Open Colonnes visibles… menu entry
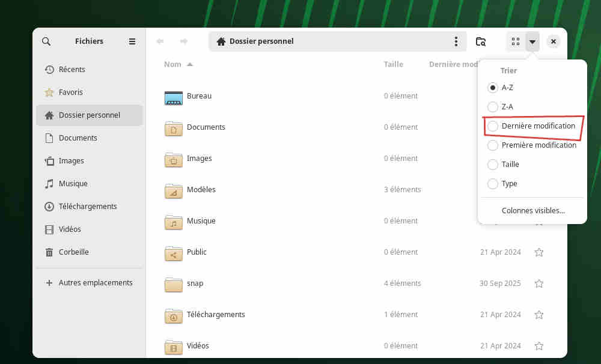Image resolution: width=601 pixels, height=364 pixels. (x=533, y=211)
